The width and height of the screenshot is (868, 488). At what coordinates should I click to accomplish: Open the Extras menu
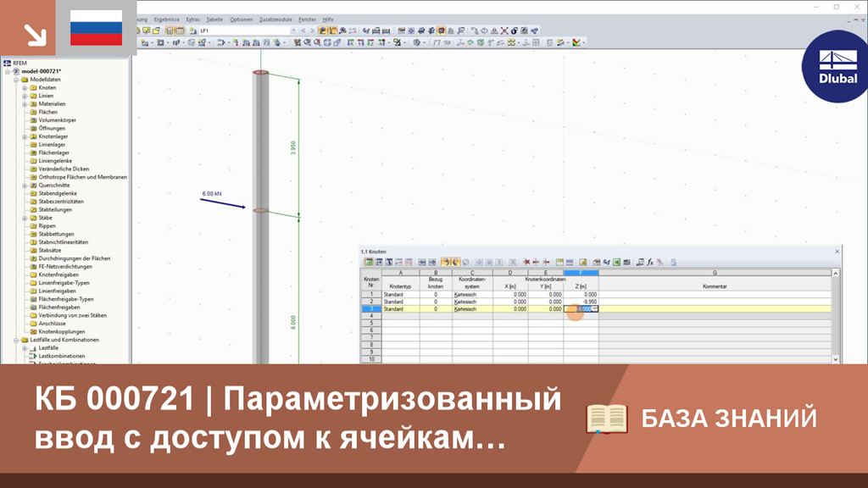click(193, 19)
